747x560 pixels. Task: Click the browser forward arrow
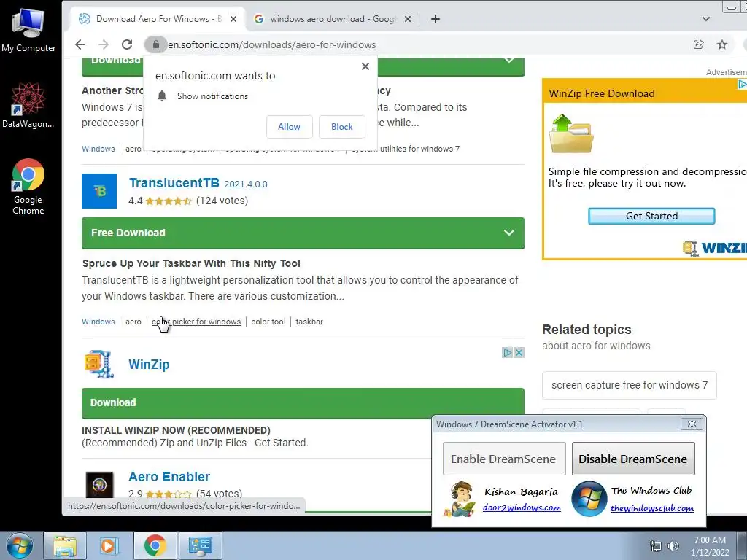(x=104, y=44)
